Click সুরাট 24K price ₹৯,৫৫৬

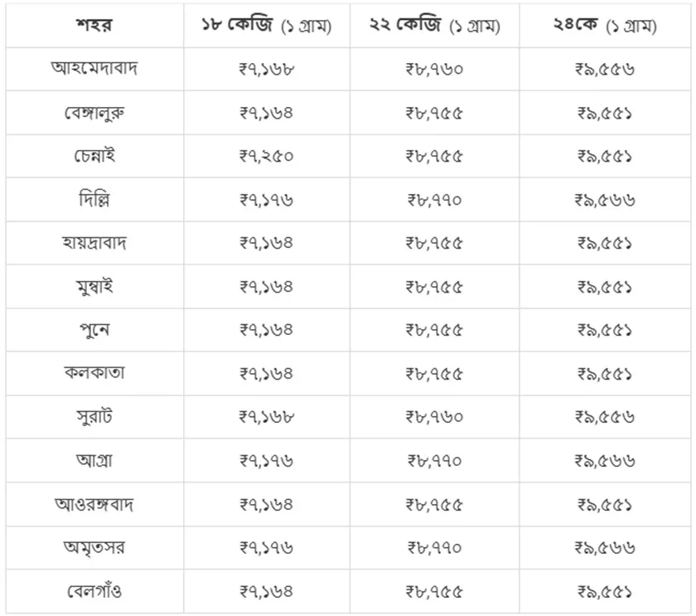click(x=605, y=417)
